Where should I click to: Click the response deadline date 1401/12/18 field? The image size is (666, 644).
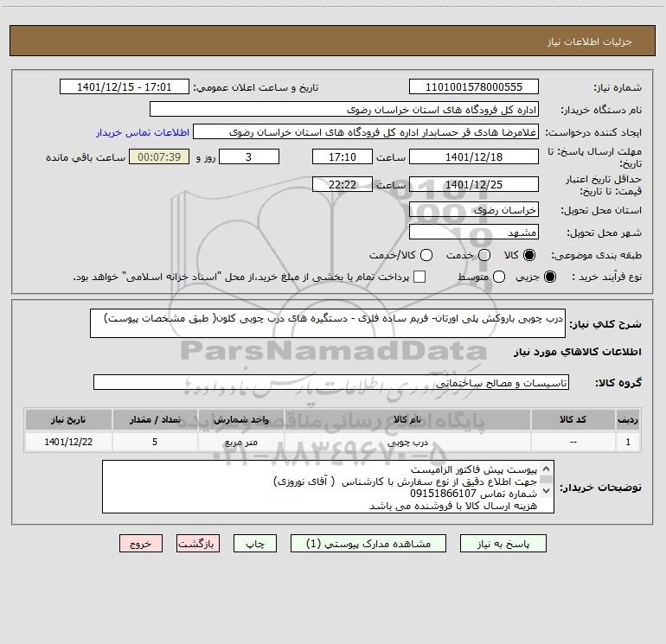[x=474, y=156]
